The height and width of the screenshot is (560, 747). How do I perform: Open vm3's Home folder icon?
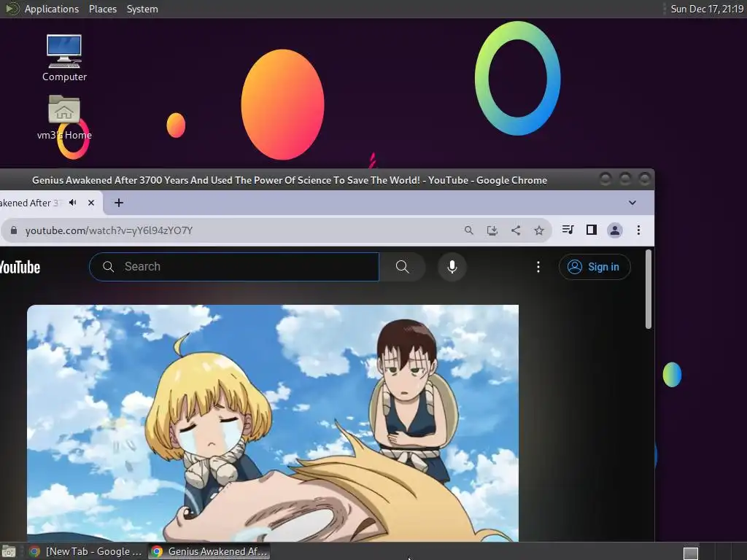[64, 117]
